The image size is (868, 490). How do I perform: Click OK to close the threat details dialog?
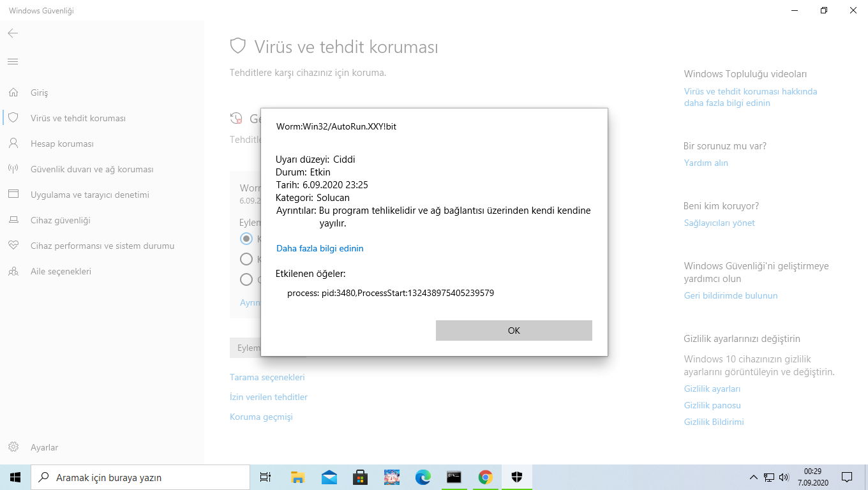pos(514,330)
